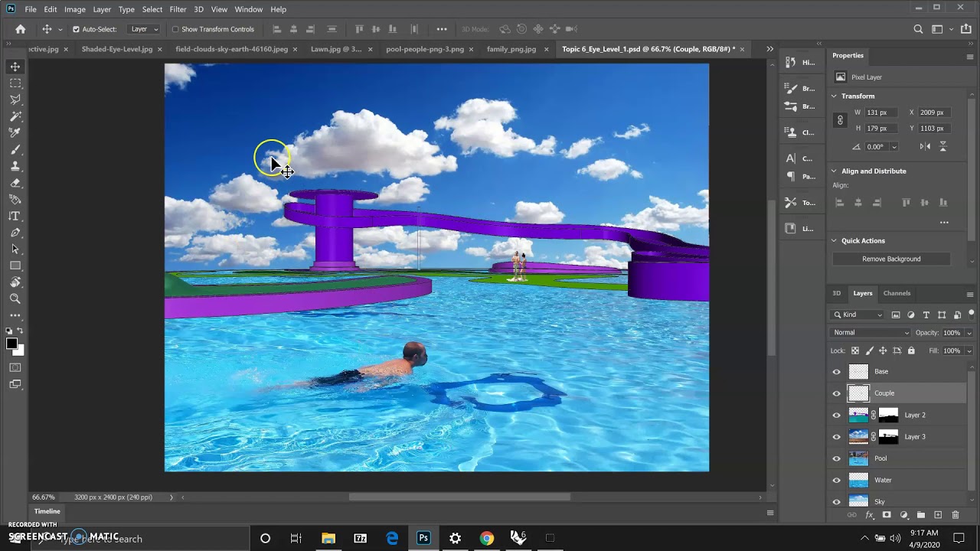The height and width of the screenshot is (551, 980).
Task: Select the Rectangular Marquee tool
Action: tap(15, 83)
